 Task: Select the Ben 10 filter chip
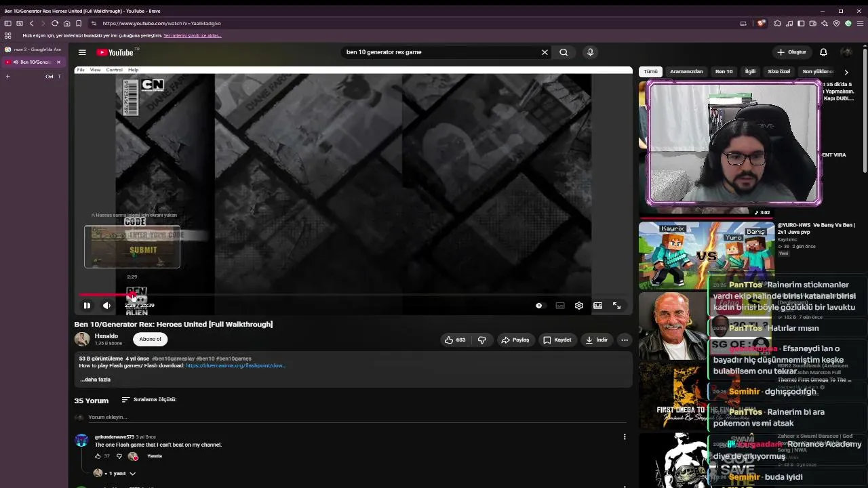(x=724, y=71)
